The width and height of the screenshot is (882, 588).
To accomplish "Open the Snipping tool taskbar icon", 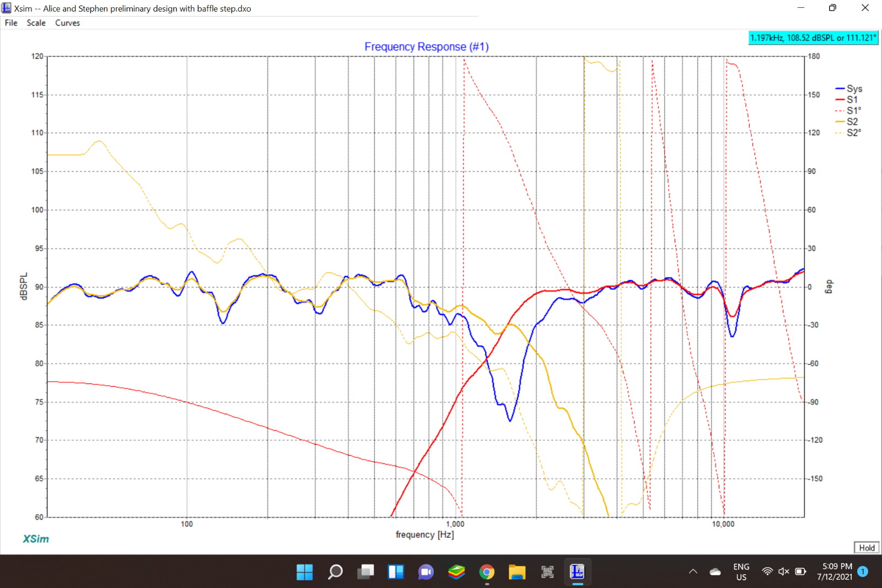I will click(x=547, y=572).
